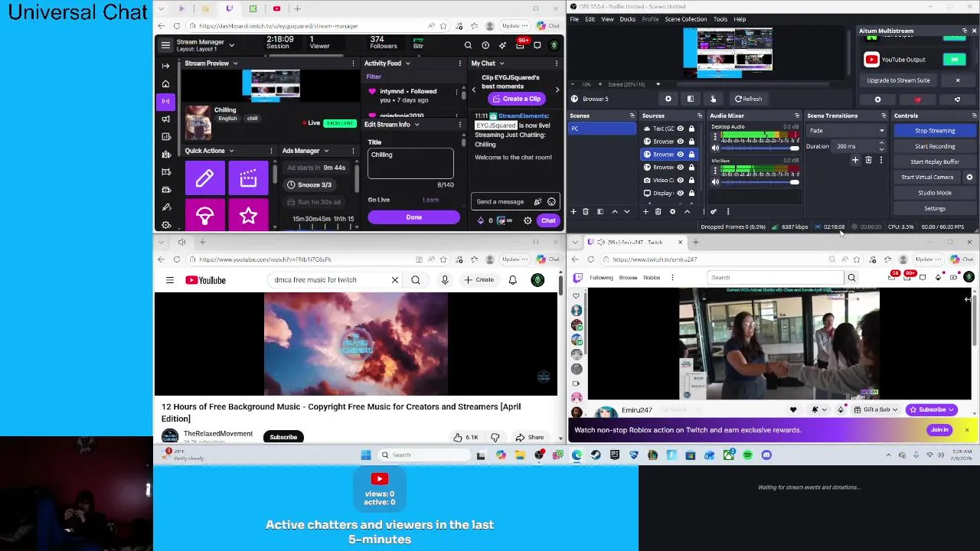980x551 pixels.
Task: Open Virtual Camera settings gear in Controls
Action: pyautogui.click(x=969, y=177)
